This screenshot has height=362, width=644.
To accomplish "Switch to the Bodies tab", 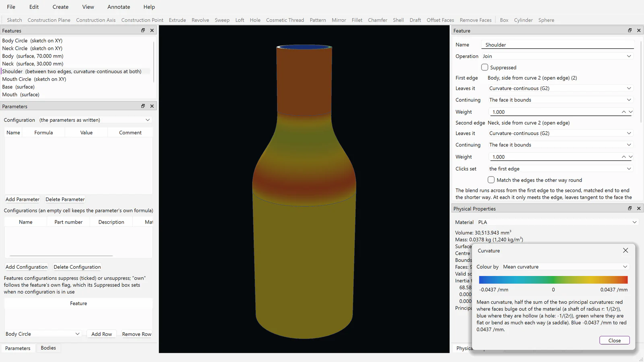I will point(48,348).
